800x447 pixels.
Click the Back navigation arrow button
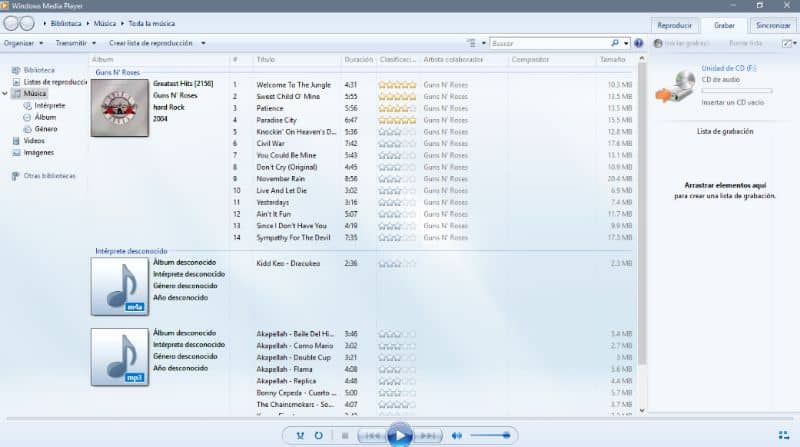point(11,23)
